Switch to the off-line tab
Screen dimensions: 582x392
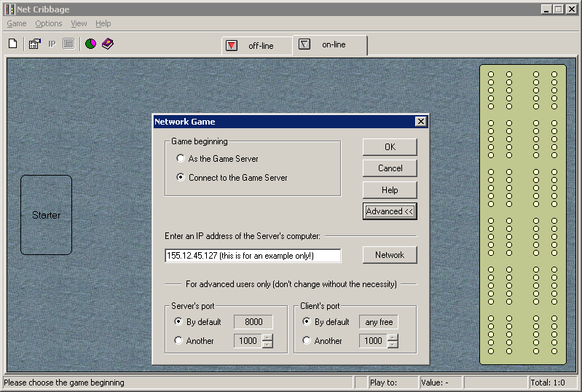click(257, 46)
